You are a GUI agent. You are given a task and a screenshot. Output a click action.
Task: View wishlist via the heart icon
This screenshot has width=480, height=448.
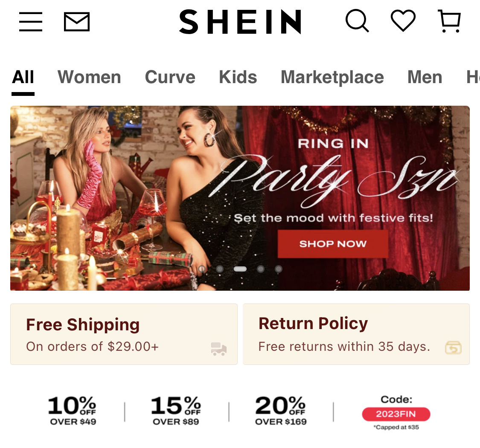(x=403, y=20)
